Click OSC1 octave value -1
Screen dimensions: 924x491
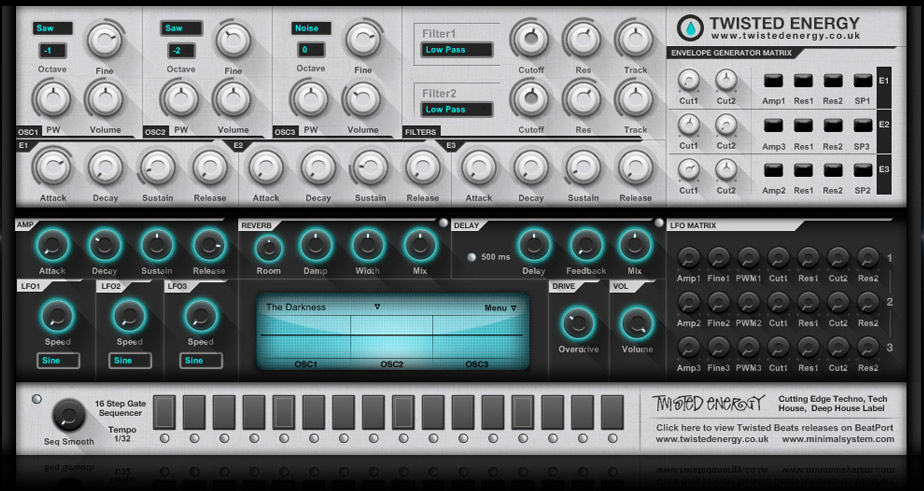coord(52,51)
